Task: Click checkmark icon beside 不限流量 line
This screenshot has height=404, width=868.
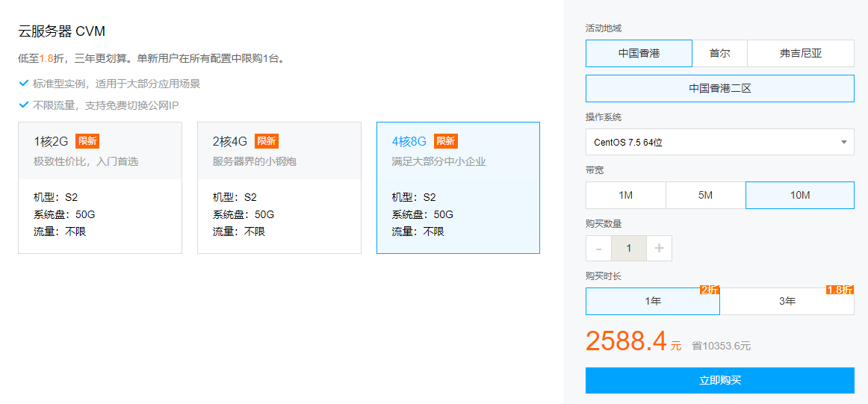Action: (x=23, y=105)
